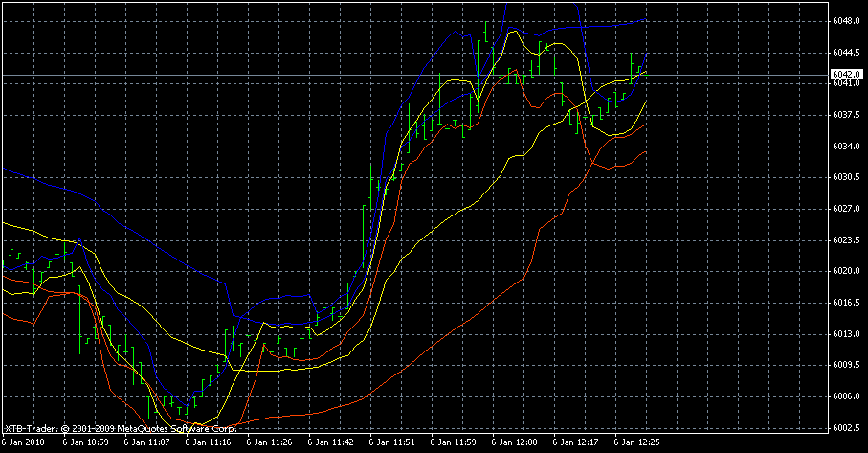Click the 6 Jan 2010 date label
This screenshot has width=868, height=453.
(x=26, y=443)
